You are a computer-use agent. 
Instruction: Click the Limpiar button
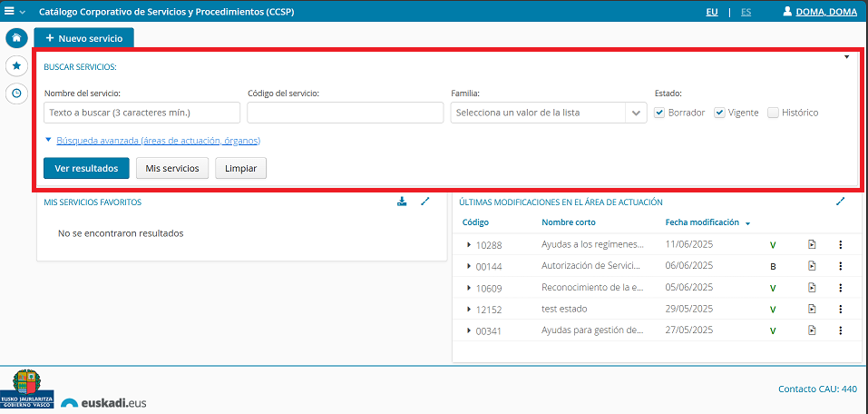(240, 169)
